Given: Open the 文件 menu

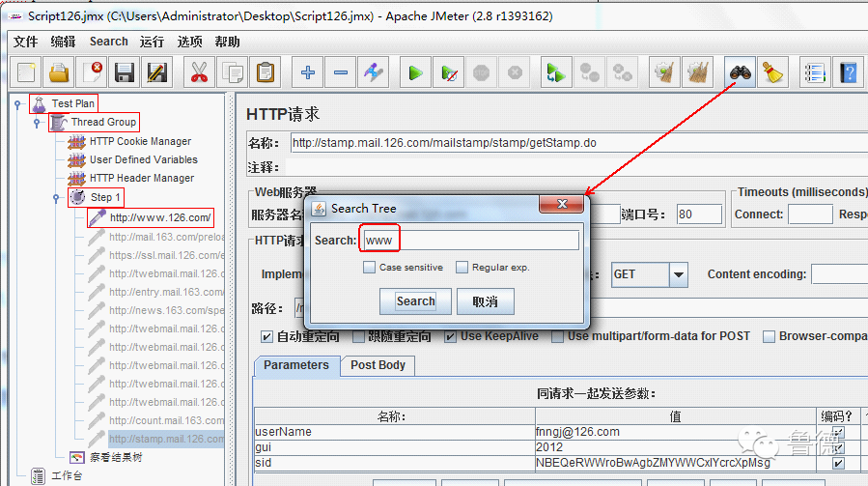Looking at the screenshot, I should [25, 42].
